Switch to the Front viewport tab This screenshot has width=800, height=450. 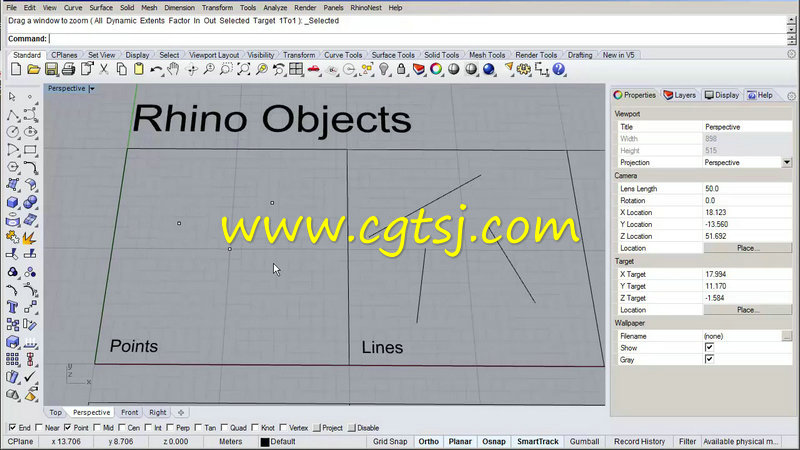coord(130,412)
